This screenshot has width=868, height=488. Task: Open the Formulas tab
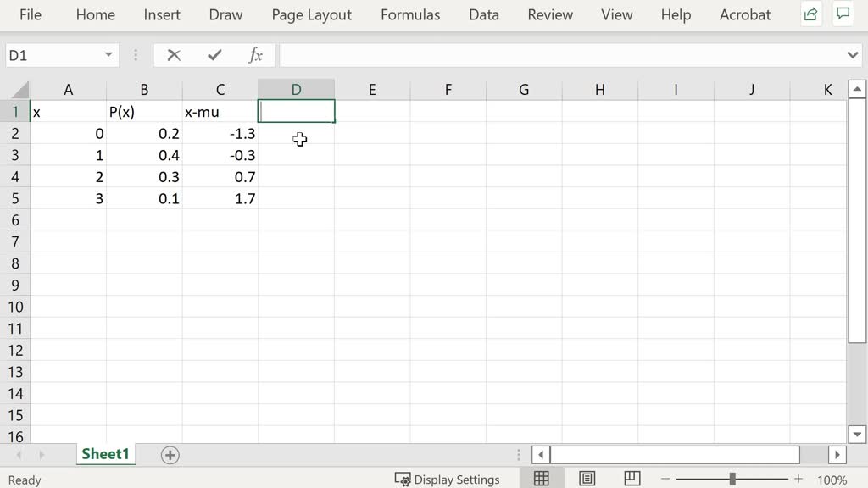pyautogui.click(x=410, y=15)
